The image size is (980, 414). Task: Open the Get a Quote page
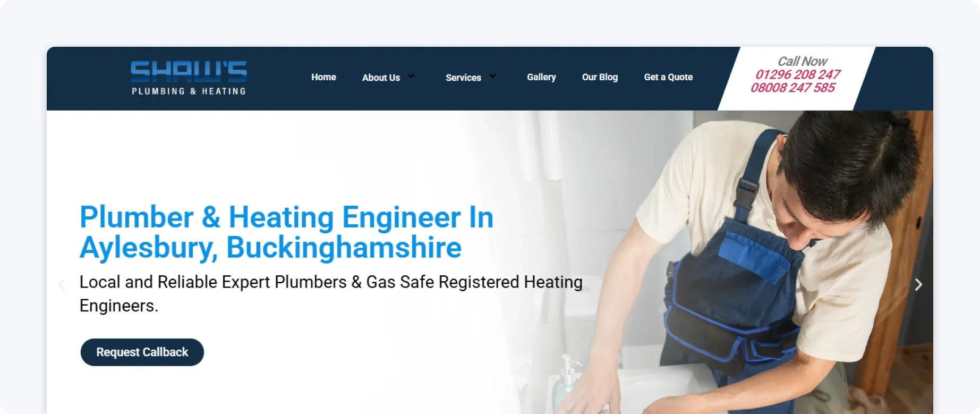[668, 77]
